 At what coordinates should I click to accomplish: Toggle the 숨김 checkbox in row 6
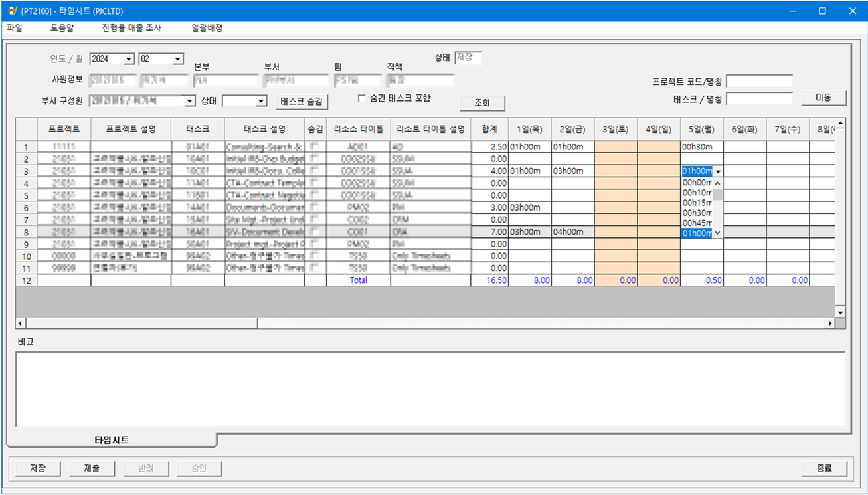click(x=315, y=207)
